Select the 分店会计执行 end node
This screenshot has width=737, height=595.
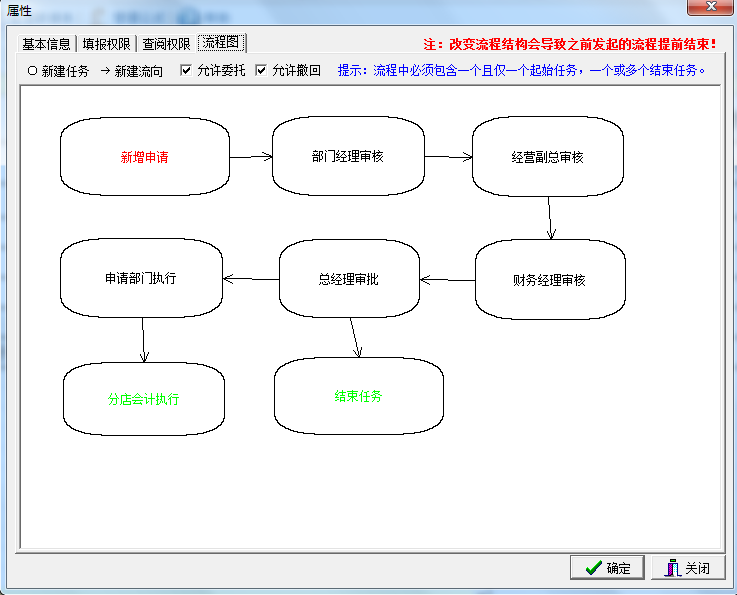pyautogui.click(x=144, y=399)
